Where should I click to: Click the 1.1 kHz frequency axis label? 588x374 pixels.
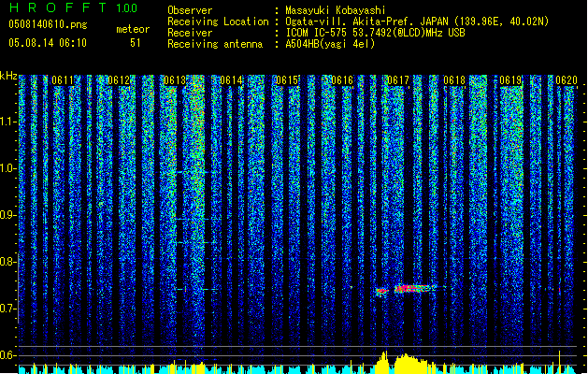(x=8, y=122)
